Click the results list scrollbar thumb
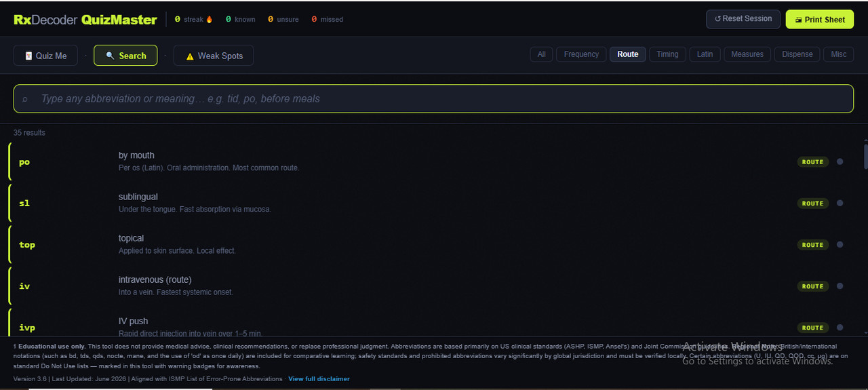 click(x=865, y=155)
